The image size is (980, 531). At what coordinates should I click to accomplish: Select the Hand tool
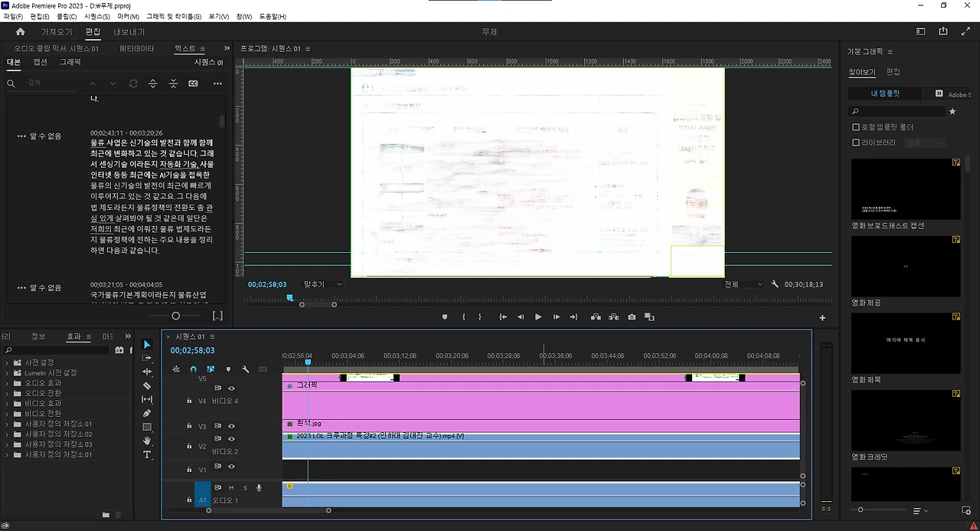147,441
